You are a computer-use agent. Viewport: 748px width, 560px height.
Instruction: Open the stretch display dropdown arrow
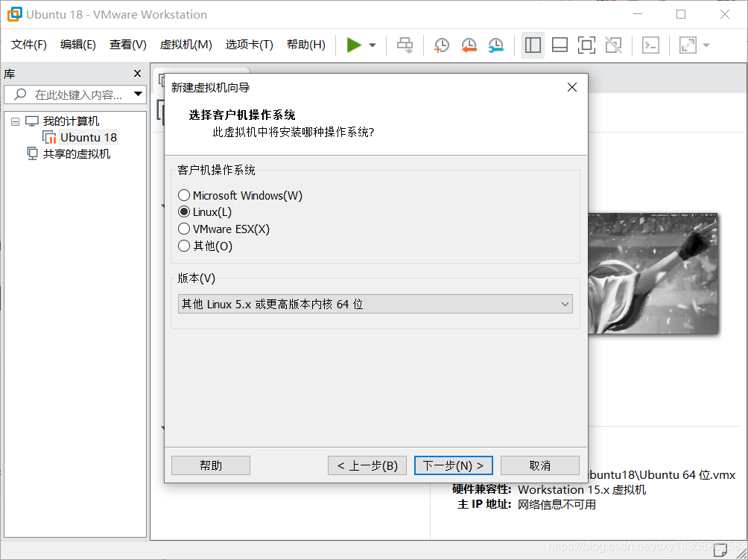(706, 45)
